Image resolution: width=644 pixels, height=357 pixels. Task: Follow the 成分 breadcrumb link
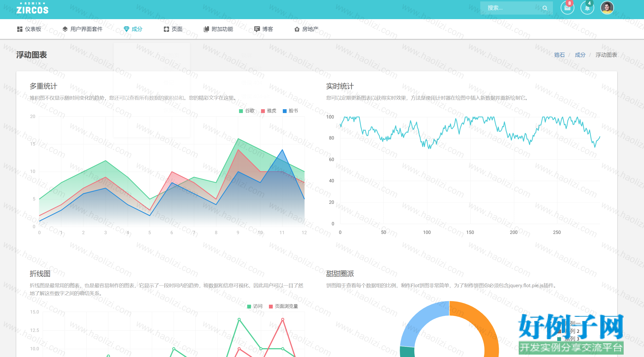point(580,55)
